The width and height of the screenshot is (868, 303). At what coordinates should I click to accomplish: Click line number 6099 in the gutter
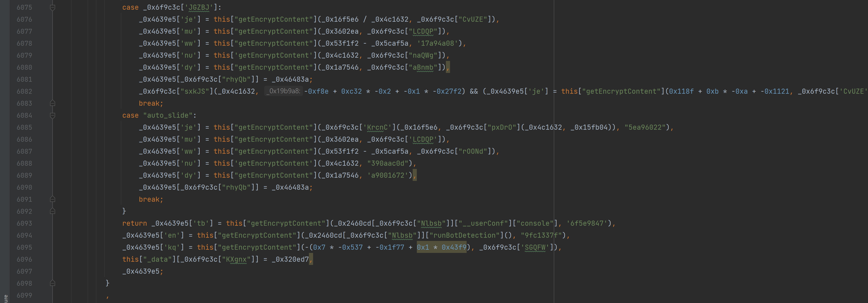24,295
